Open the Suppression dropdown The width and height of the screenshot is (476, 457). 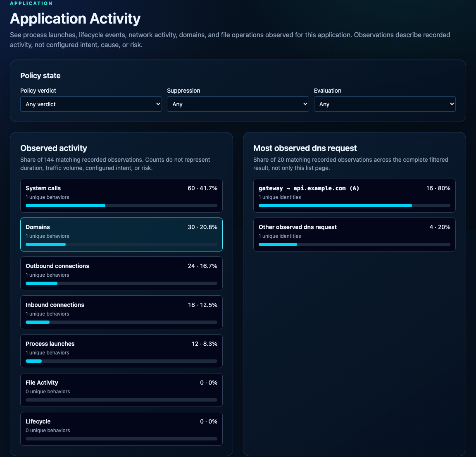238,104
